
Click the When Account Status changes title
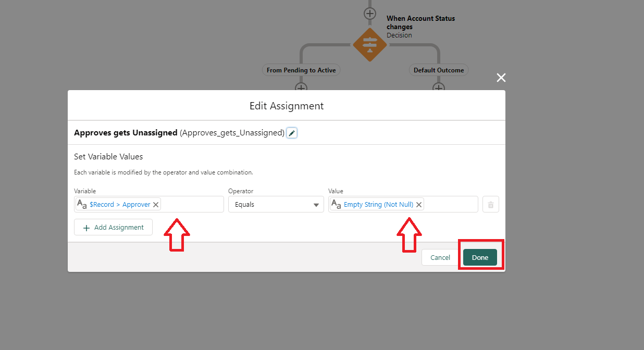420,22
